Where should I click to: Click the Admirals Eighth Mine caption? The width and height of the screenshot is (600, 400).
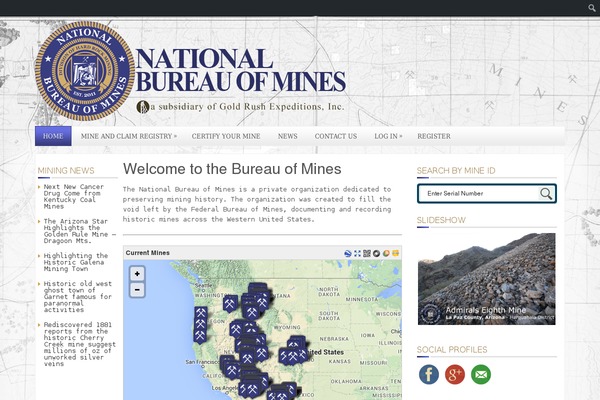tap(486, 310)
